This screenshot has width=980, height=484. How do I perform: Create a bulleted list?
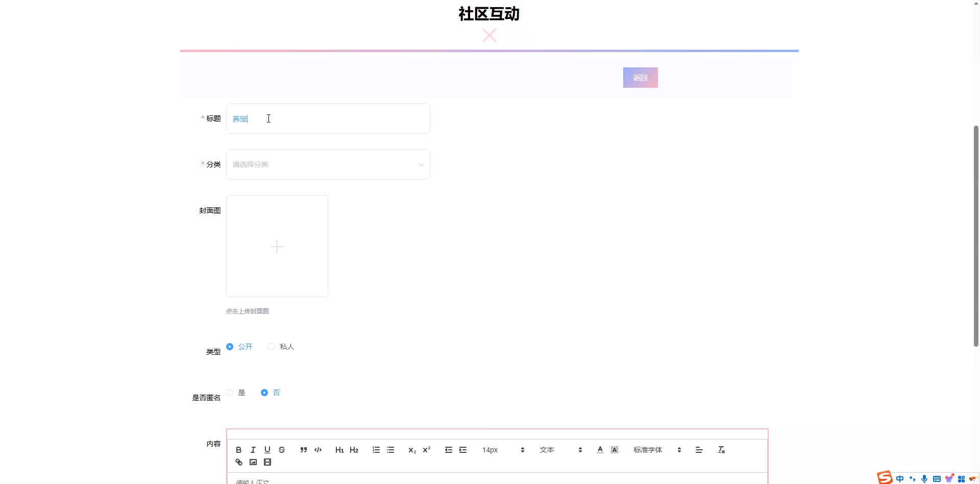tap(390, 450)
